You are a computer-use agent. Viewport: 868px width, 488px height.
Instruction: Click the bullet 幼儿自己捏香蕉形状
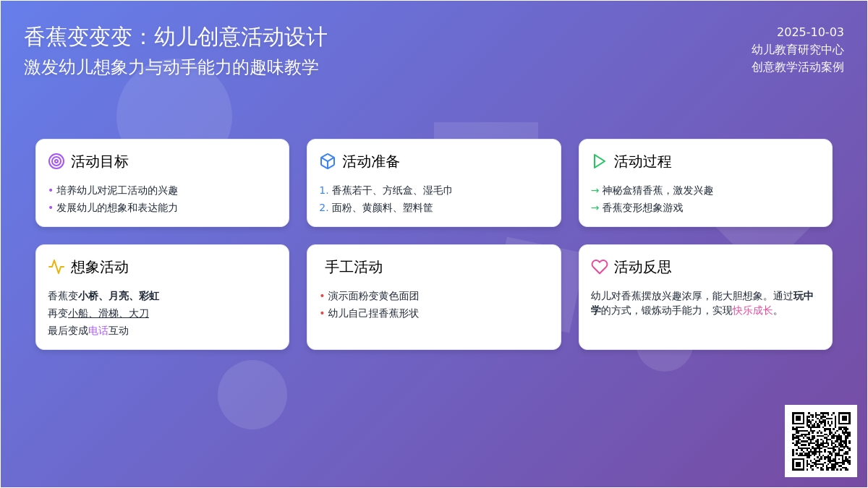pyautogui.click(x=373, y=313)
